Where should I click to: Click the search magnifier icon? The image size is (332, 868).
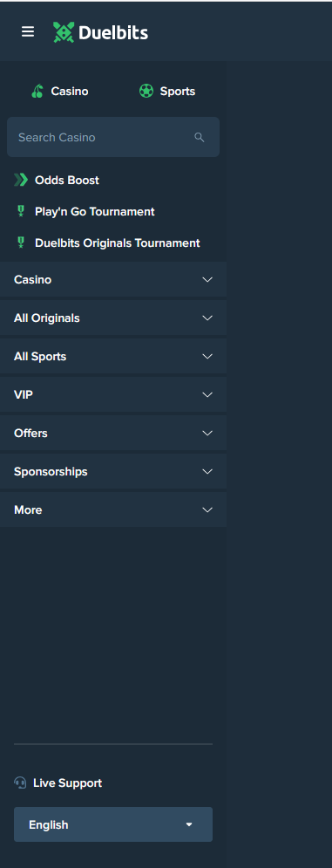point(200,137)
